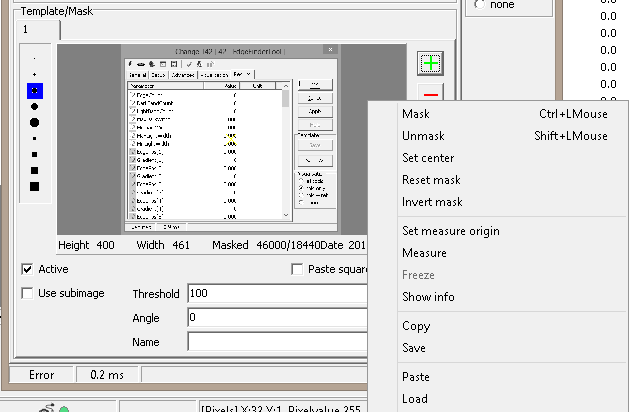Enable the Use subimage checkbox
The height and width of the screenshot is (412, 629).
click(27, 293)
